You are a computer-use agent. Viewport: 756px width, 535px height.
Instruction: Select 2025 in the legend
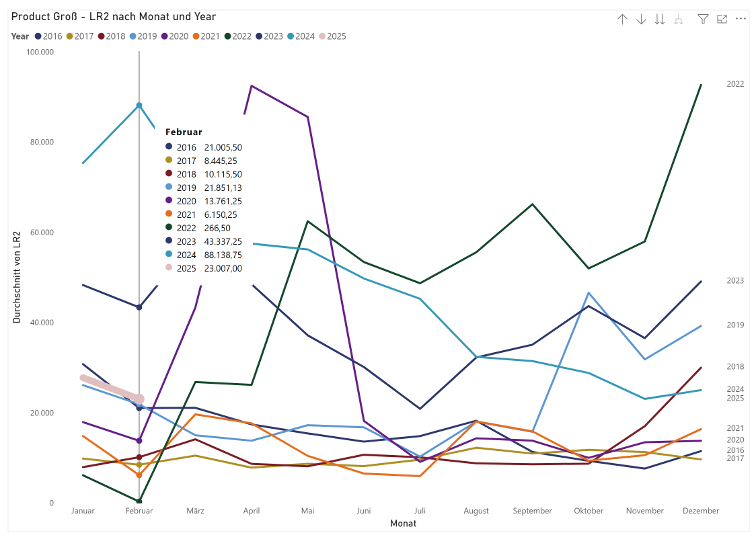pyautogui.click(x=336, y=36)
